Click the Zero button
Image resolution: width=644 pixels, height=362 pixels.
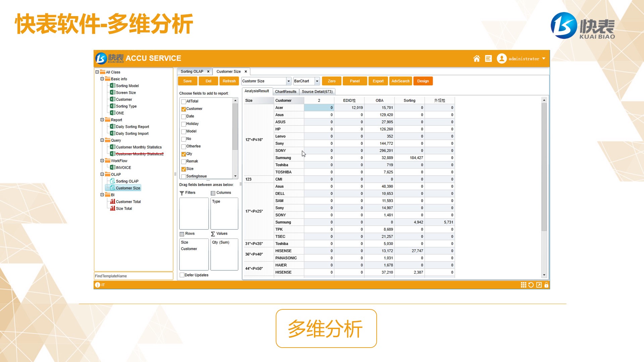(332, 81)
